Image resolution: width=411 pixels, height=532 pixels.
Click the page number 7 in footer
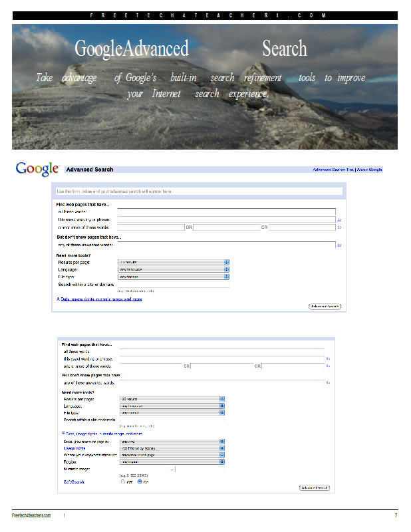coord(396,515)
